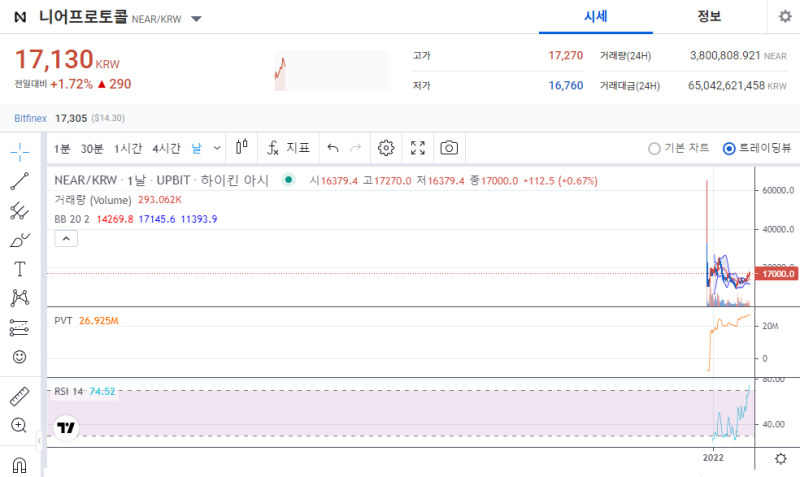Set chart interval to 4시간

(x=166, y=148)
